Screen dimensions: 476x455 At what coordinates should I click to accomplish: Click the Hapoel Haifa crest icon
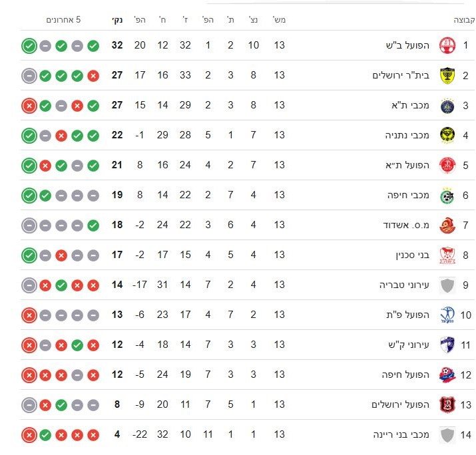446,375
